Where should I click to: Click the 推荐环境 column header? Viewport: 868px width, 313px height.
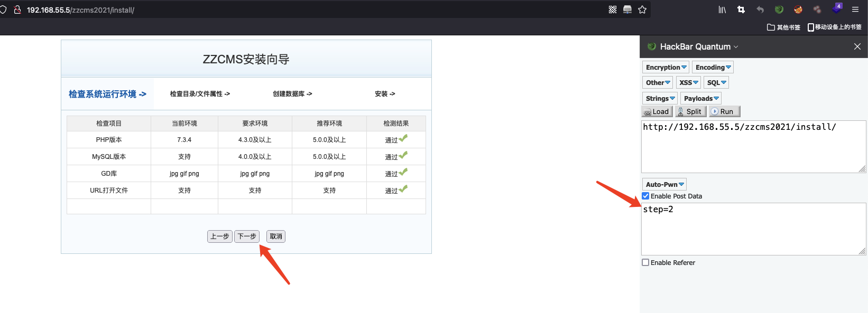[x=329, y=124]
